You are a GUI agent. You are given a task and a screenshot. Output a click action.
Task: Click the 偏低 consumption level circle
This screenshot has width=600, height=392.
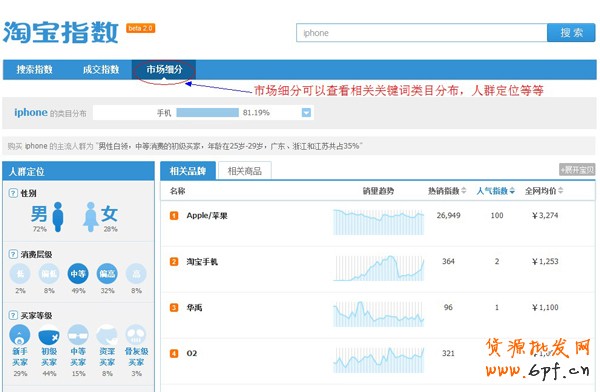[x=49, y=274]
